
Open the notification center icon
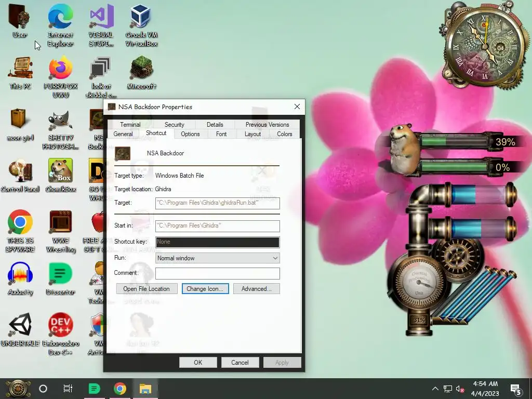pos(516,389)
